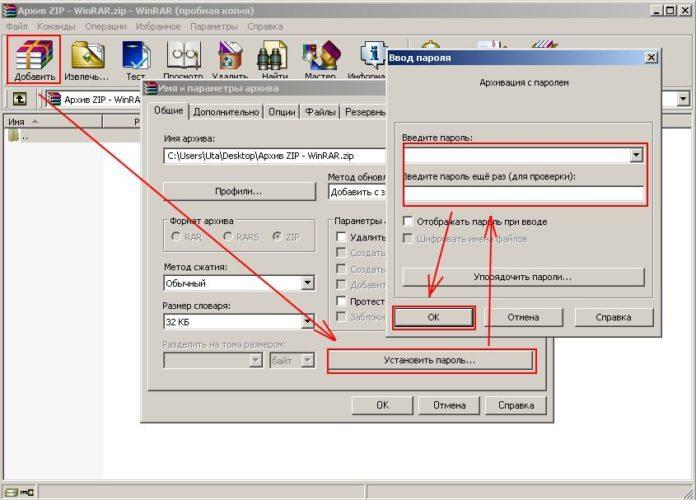Screen dimensions: 696x500
Task: Open the Байт size units dropdown
Action: [308, 360]
